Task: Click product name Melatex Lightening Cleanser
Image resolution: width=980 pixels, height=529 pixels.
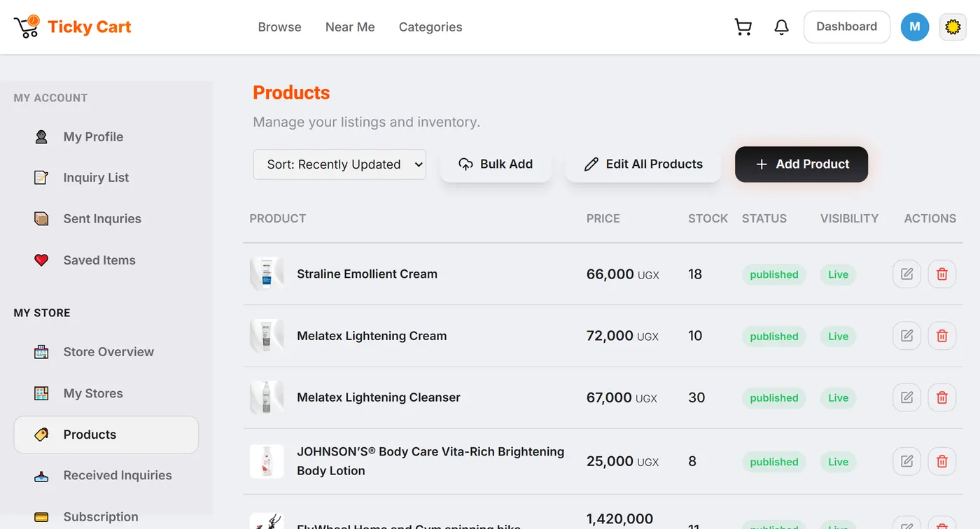Action: pyautogui.click(x=379, y=397)
